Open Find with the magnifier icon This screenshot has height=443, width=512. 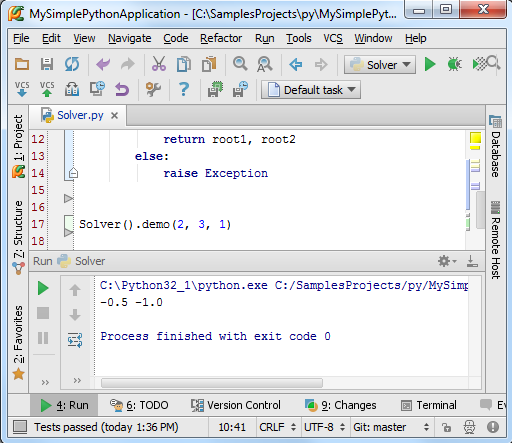[x=240, y=64]
